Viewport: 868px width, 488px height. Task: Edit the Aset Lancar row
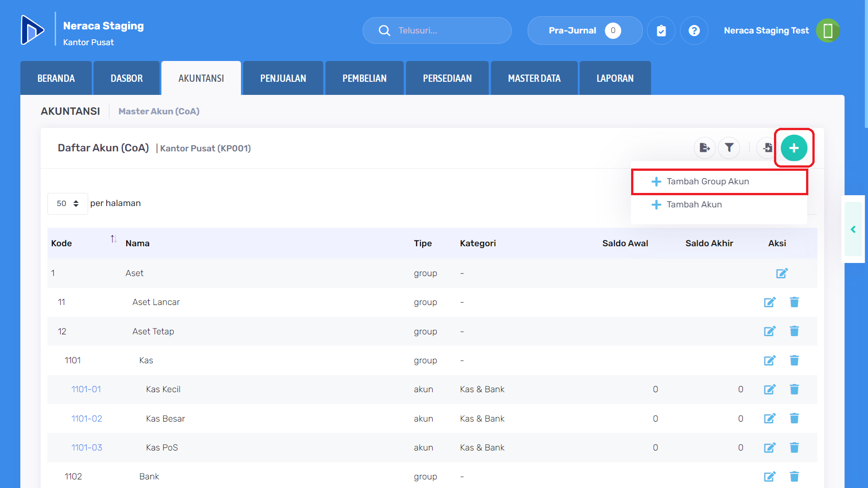pos(770,302)
